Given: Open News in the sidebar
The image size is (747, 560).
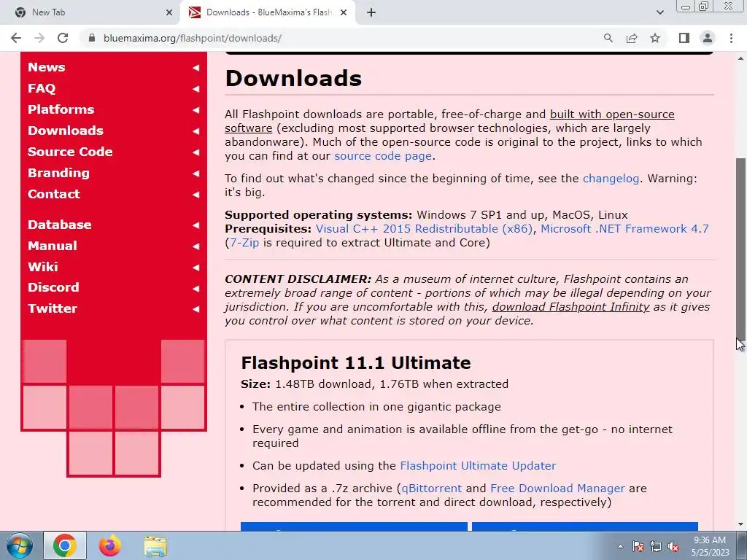Looking at the screenshot, I should click(46, 67).
